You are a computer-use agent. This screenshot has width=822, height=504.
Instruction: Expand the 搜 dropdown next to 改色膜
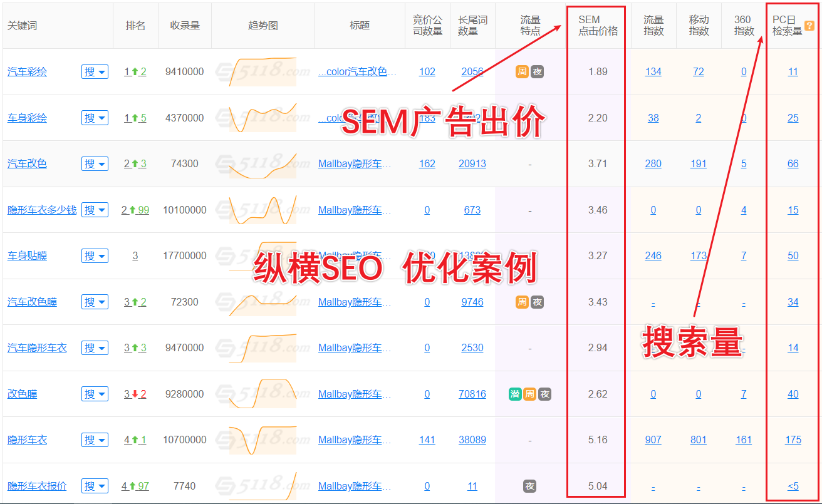95,394
